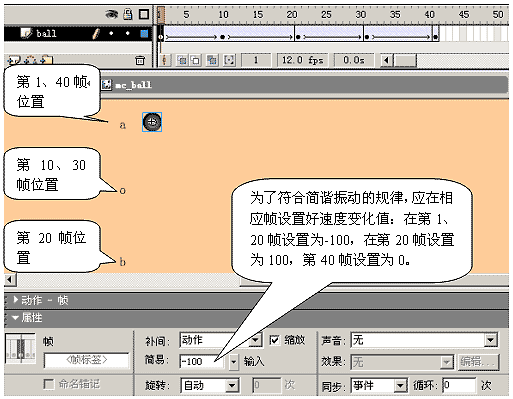The height and width of the screenshot is (399, 513).
Task: Click the eye show/hide all layers icon
Action: (112, 14)
